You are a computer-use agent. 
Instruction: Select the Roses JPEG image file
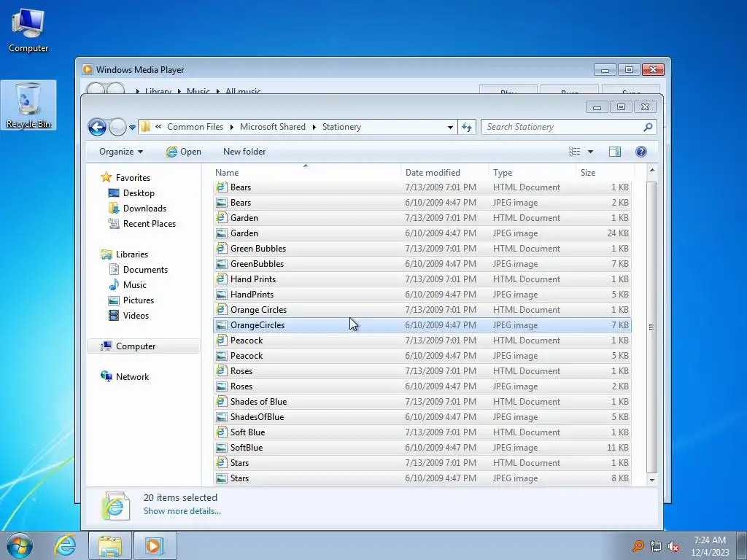tap(422, 386)
